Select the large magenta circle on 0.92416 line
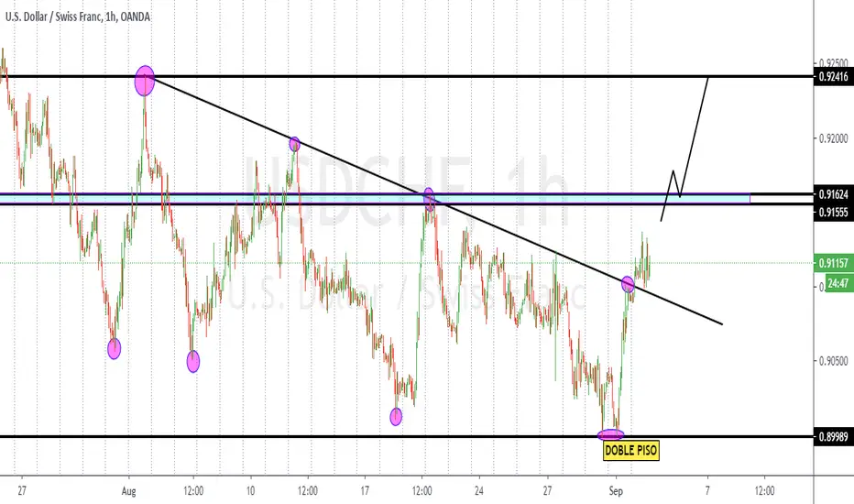 (145, 81)
